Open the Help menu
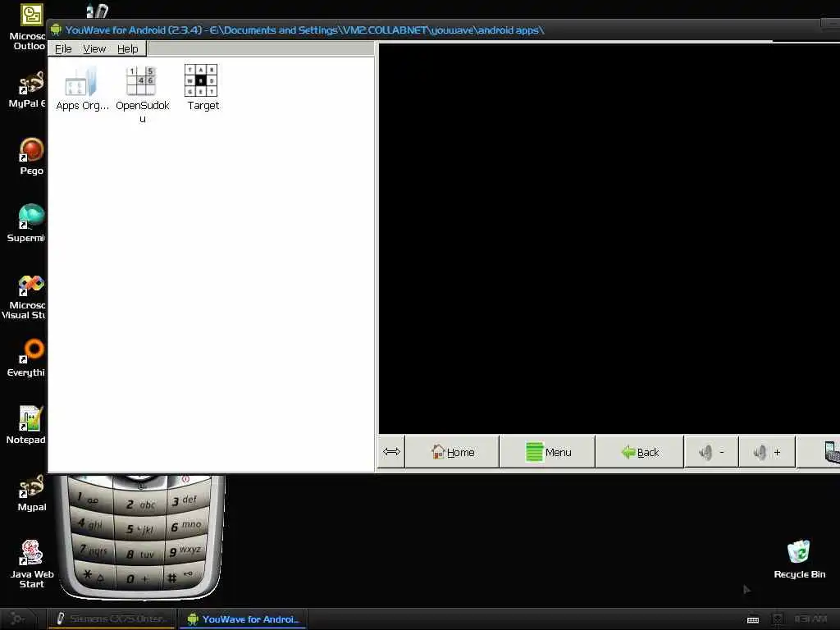 pyautogui.click(x=127, y=48)
